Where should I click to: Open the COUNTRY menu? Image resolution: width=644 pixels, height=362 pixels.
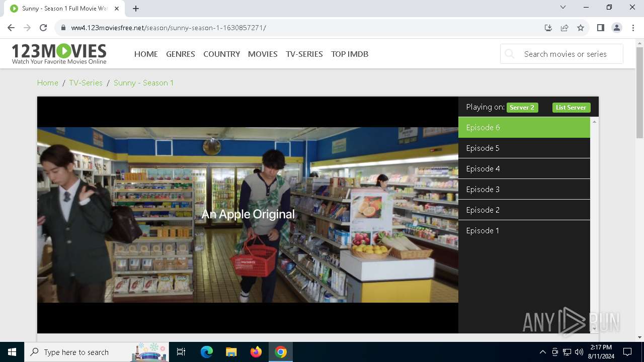(221, 54)
